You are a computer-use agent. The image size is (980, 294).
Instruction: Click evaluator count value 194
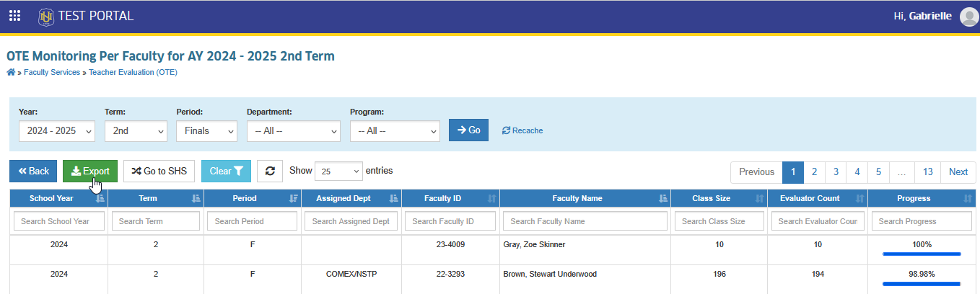(818, 274)
